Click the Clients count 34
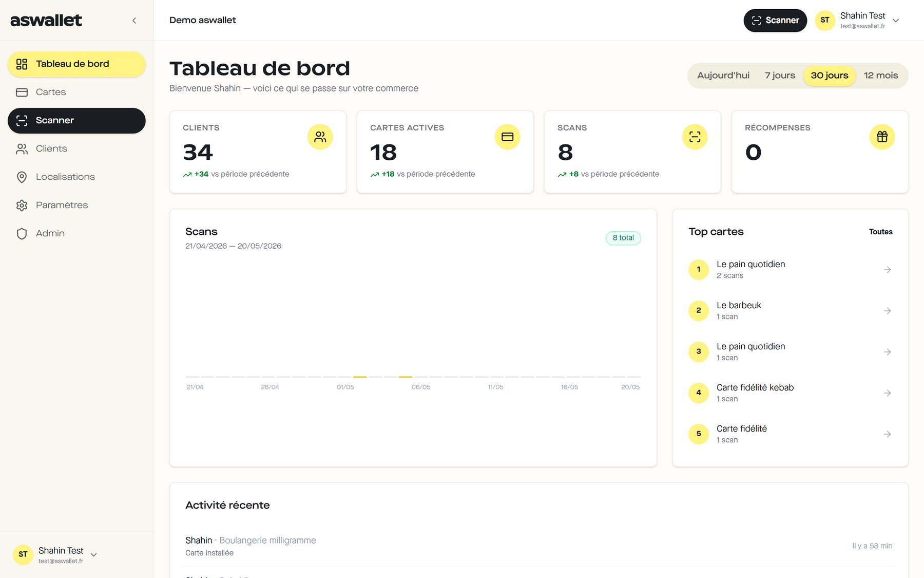The width and height of the screenshot is (924, 578). point(198,153)
